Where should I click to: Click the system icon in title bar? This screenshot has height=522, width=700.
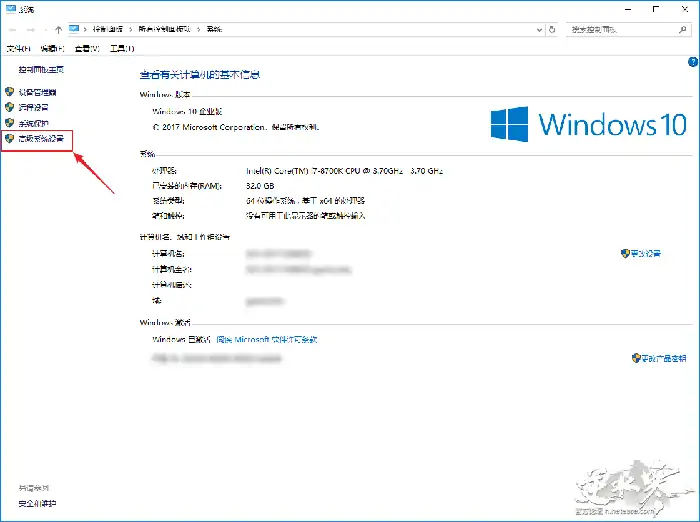(11, 9)
